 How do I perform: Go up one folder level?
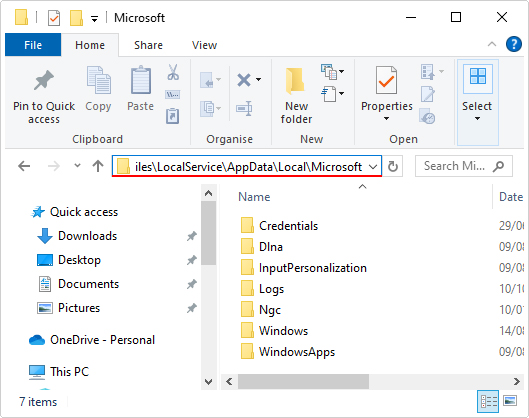pyautogui.click(x=98, y=166)
